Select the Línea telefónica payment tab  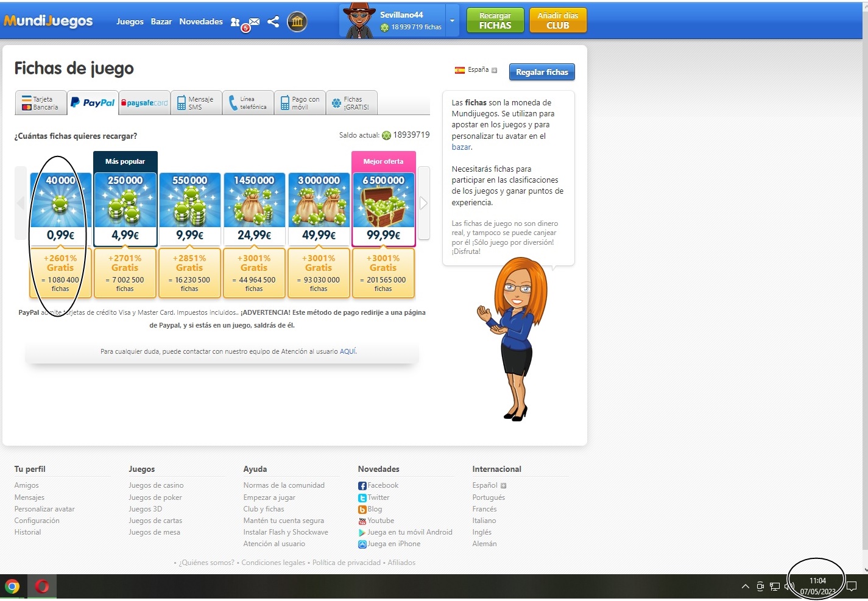coord(248,103)
